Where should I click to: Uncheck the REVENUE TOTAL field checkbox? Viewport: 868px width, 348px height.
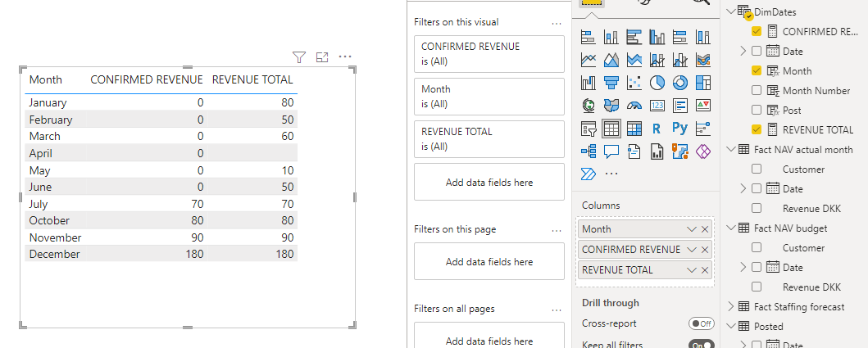757,129
